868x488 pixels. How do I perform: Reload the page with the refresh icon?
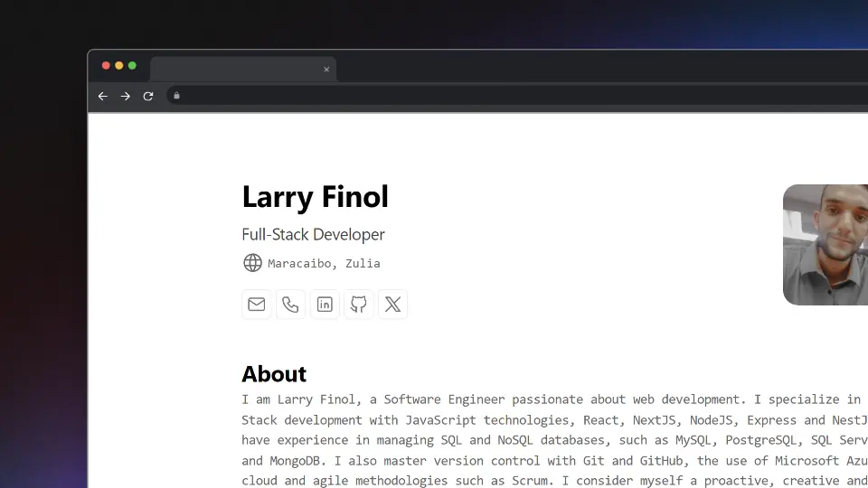coord(148,96)
